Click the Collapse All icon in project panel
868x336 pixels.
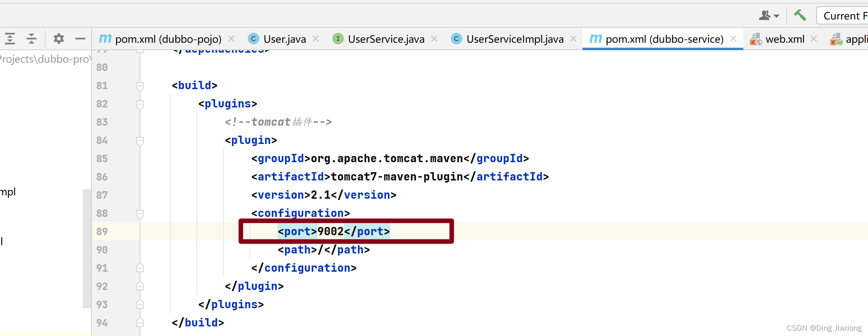tap(31, 39)
